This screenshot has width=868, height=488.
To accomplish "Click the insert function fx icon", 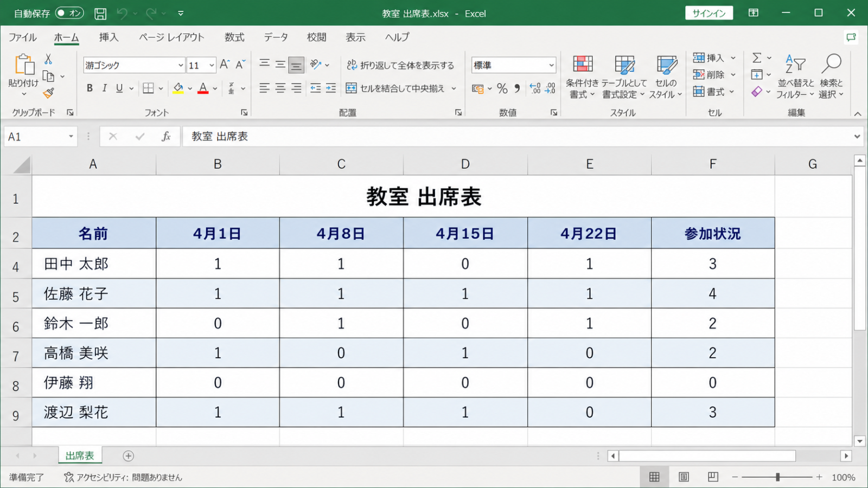I will click(x=166, y=137).
